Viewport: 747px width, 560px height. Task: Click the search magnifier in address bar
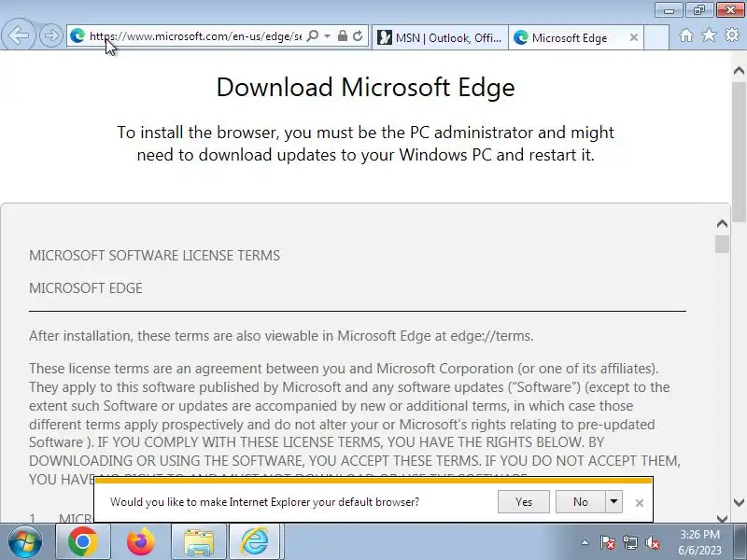313,35
